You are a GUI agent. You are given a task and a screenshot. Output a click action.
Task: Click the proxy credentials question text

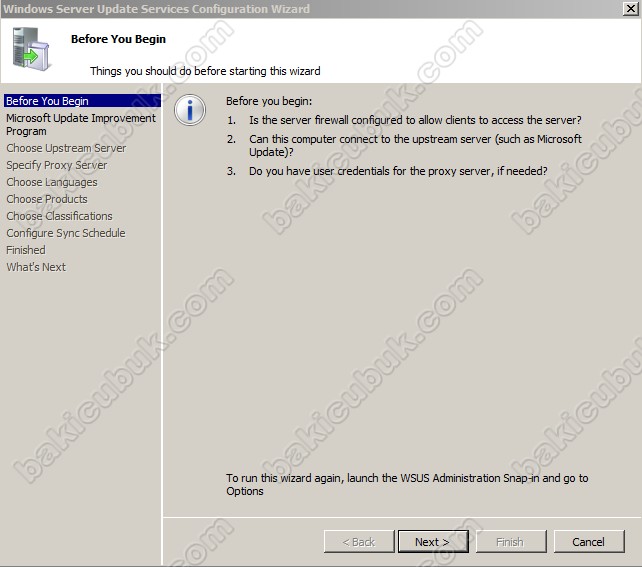click(x=398, y=171)
